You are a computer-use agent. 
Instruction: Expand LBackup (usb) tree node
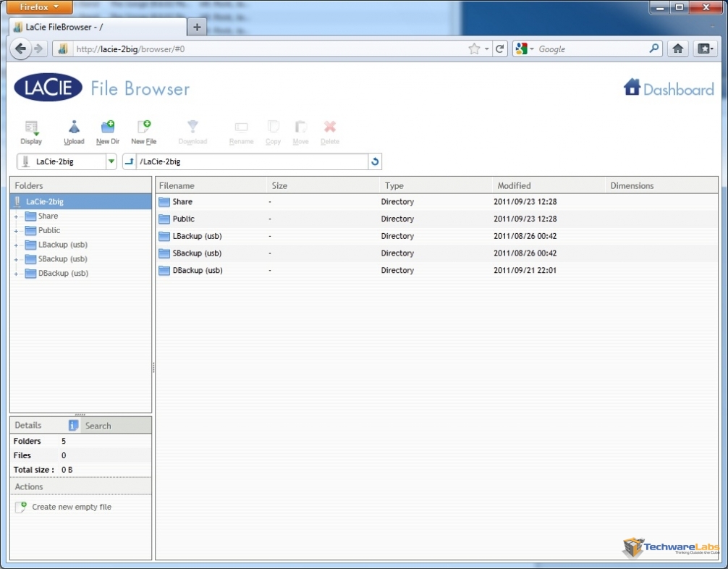pyautogui.click(x=16, y=245)
